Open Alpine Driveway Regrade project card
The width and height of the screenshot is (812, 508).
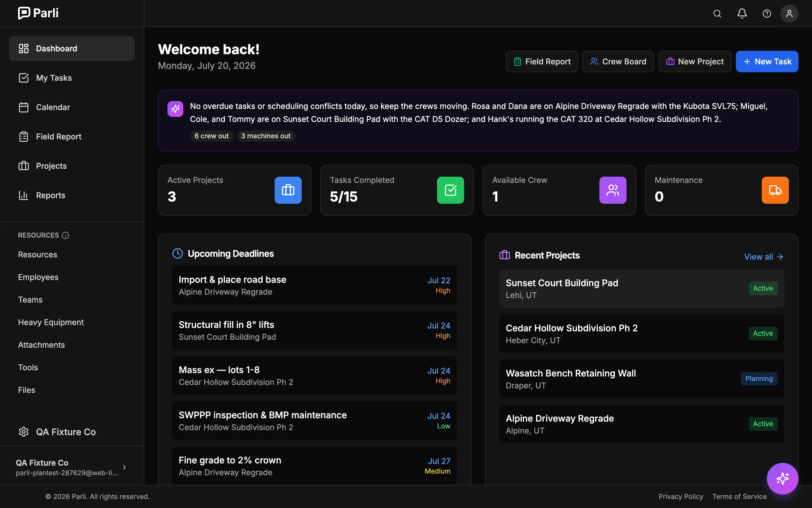pos(641,424)
